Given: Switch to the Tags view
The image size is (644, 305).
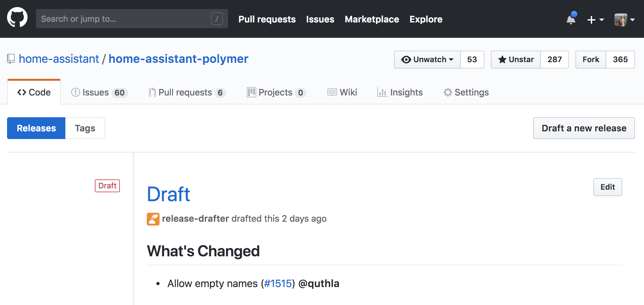Looking at the screenshot, I should (x=85, y=128).
